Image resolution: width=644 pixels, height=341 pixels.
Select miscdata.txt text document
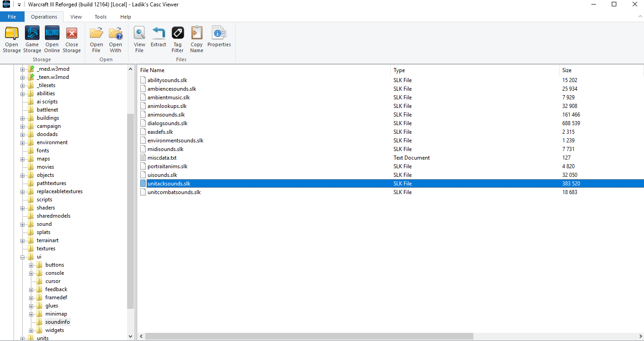click(162, 158)
